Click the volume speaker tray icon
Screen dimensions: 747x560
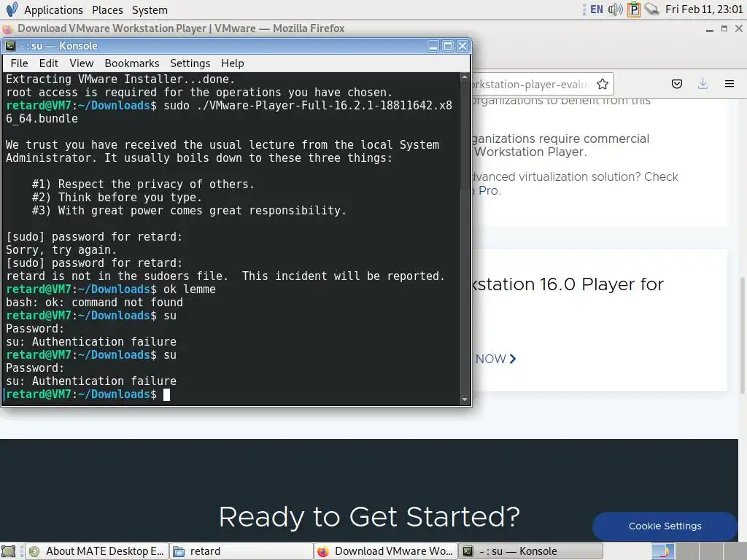point(616,9)
